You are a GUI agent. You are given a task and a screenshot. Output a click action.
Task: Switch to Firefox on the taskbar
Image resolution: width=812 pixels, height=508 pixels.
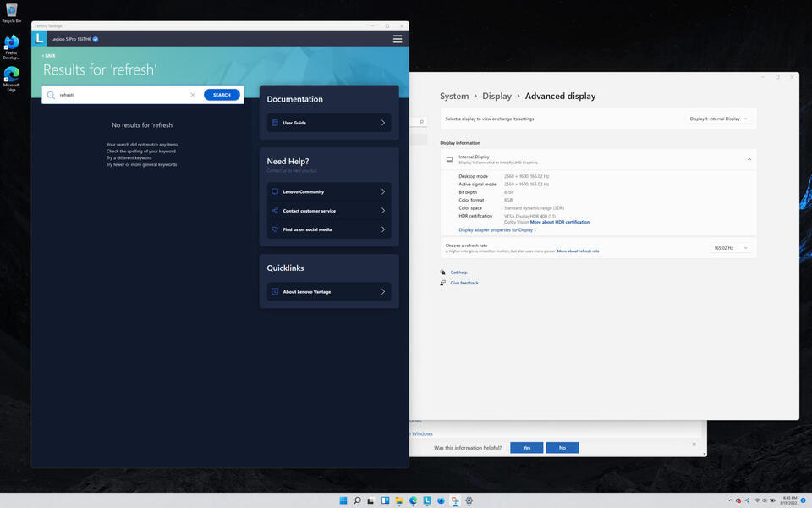coord(442,500)
